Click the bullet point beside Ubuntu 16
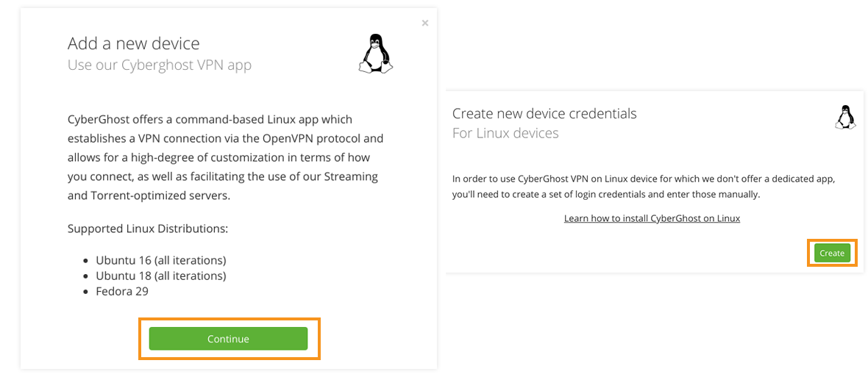 click(85, 260)
